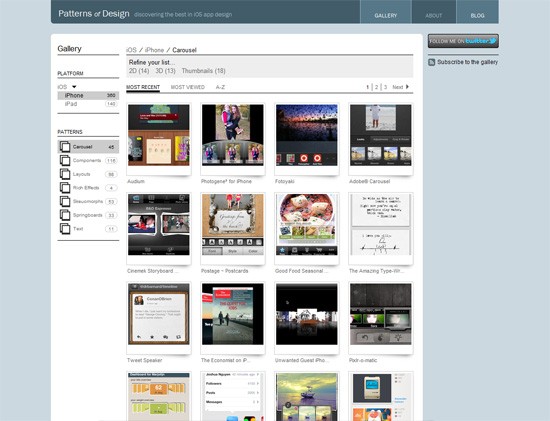Click the Next page arrow link
The width and height of the screenshot is (550, 421).
coord(401,87)
